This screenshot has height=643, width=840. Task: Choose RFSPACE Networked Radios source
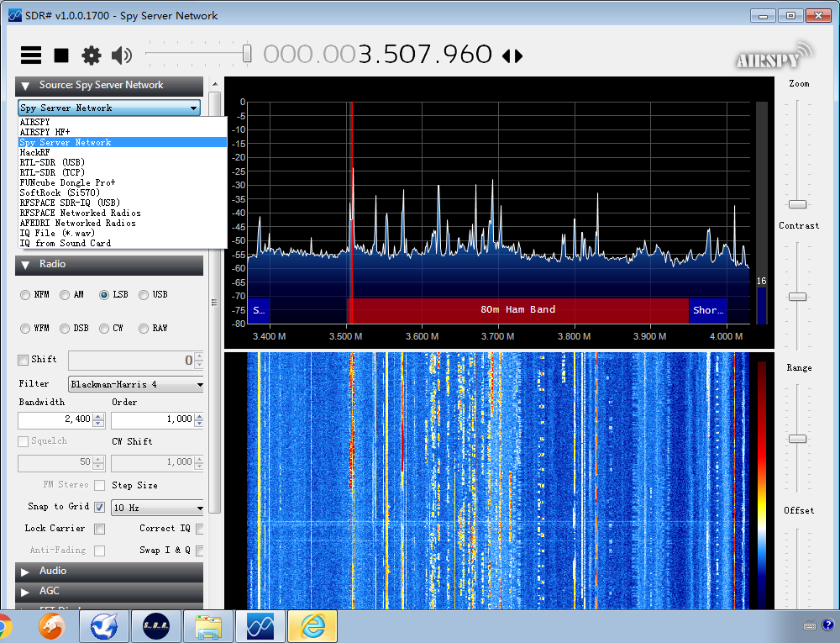tap(123, 213)
